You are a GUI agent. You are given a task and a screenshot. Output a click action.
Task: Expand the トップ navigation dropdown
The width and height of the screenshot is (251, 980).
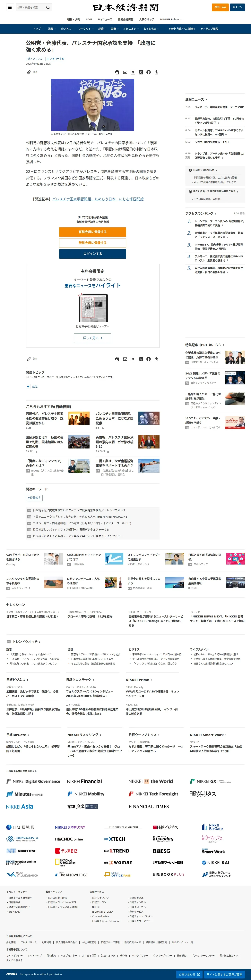click(x=38, y=29)
